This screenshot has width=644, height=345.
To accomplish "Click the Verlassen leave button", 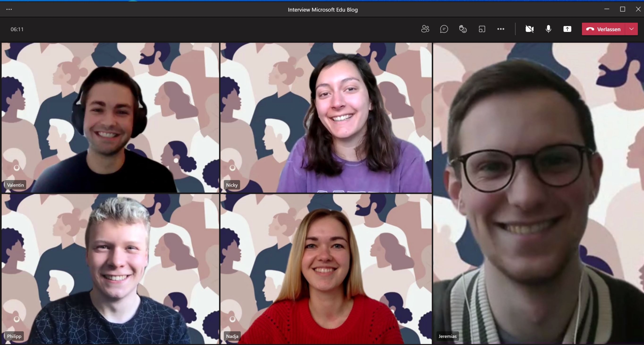I will (604, 29).
